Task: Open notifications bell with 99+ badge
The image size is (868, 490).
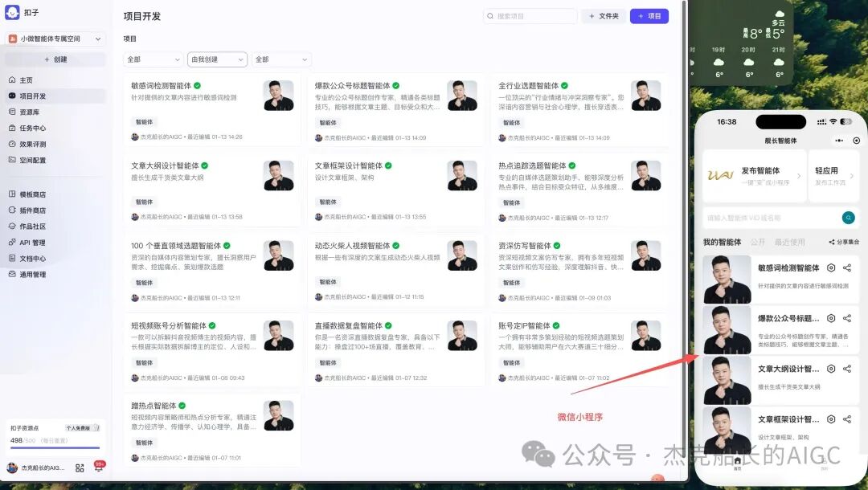Action: click(x=99, y=467)
